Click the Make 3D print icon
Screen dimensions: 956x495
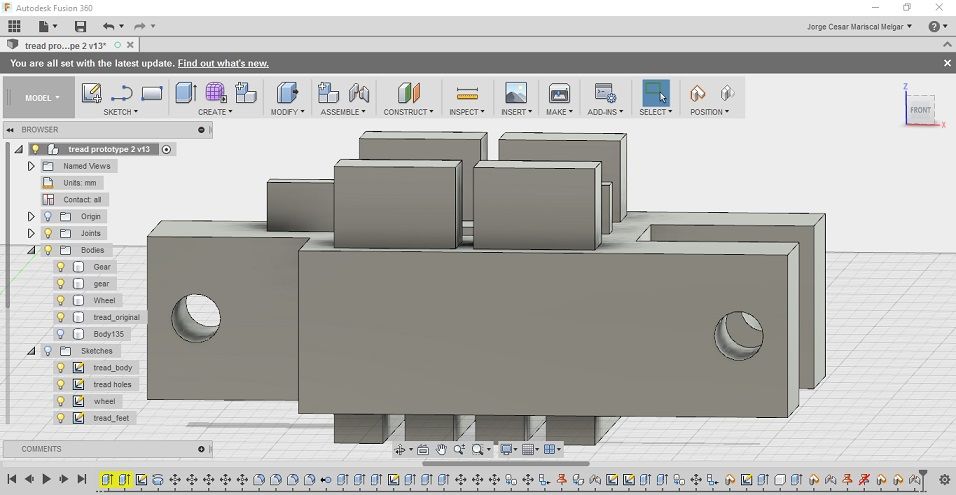tap(559, 93)
